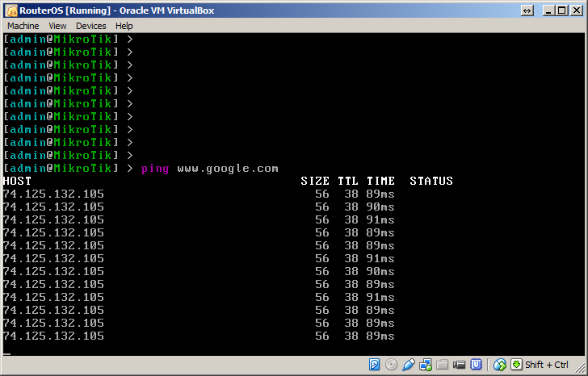Click the double-arrow button in the title bar

point(527,10)
